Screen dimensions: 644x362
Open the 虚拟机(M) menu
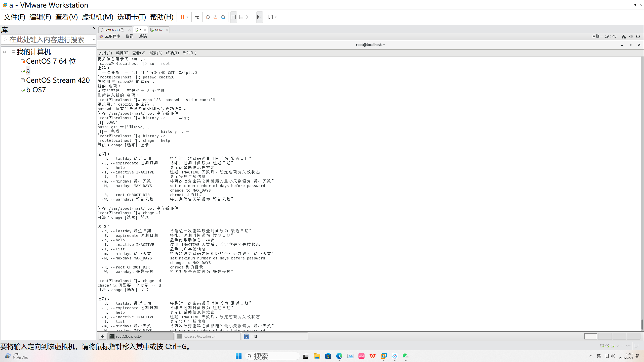tap(97, 17)
